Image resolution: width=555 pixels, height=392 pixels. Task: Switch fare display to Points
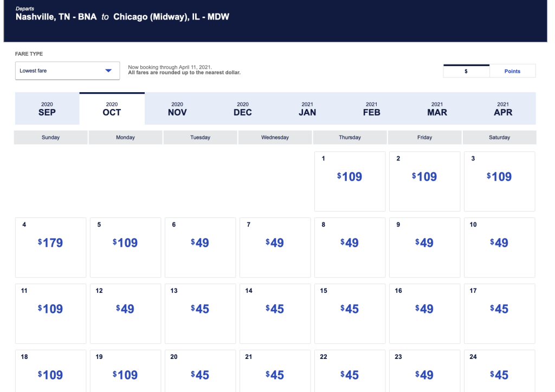tap(512, 71)
